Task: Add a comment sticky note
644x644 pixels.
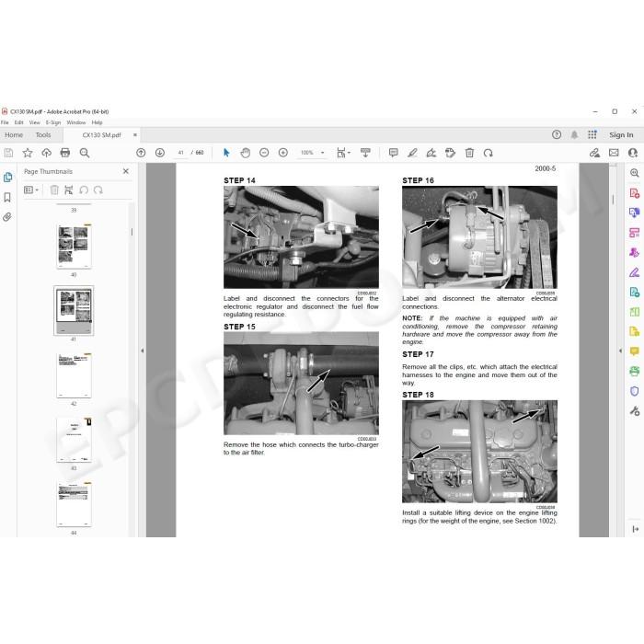Action: tap(393, 153)
